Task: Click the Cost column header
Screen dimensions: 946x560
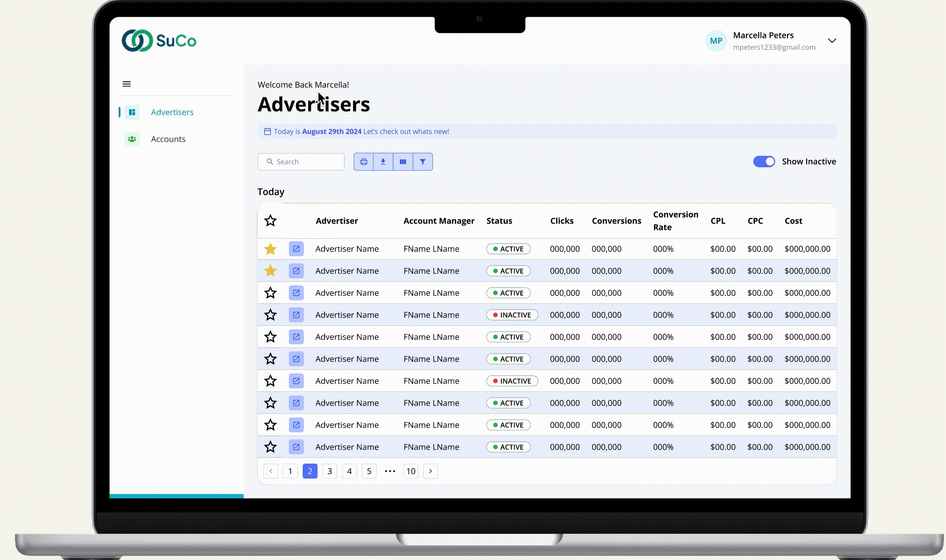Action: [x=794, y=221]
